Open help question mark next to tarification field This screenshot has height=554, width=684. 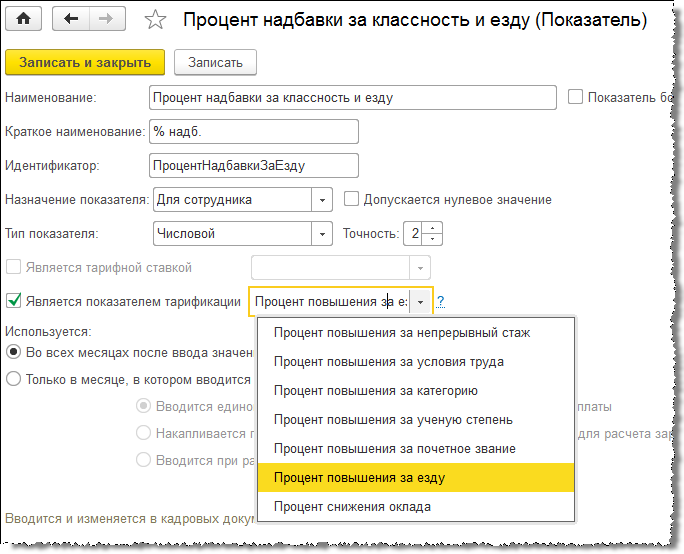coord(441,301)
